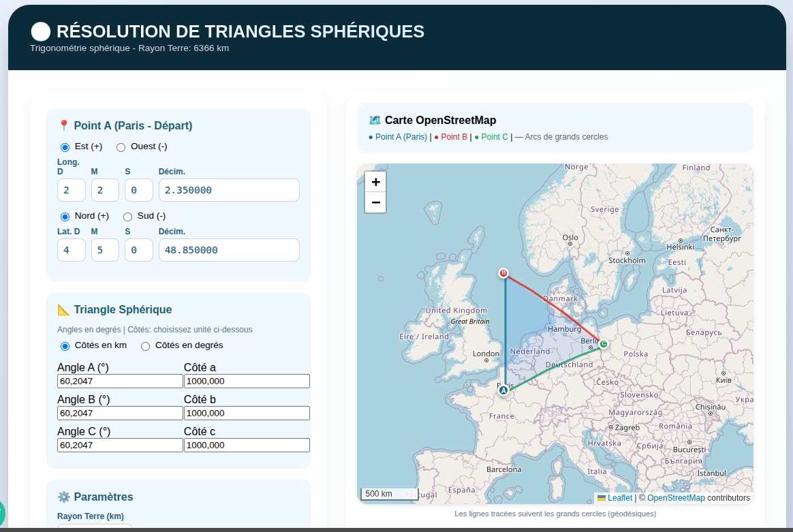Screen dimensions: 793x532
Task: Click the Angle A (°) input field
Action: [x=120, y=381]
